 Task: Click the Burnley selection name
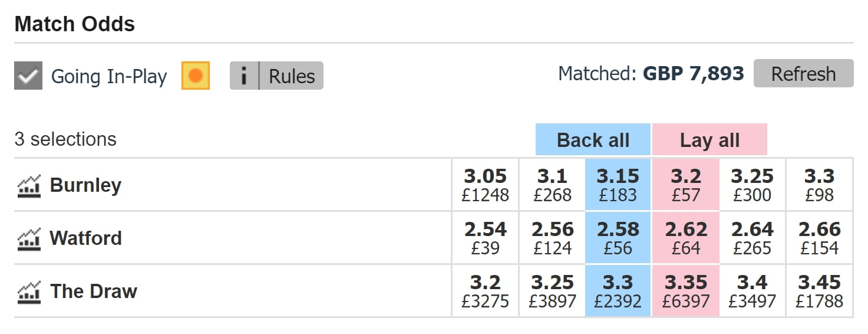click(85, 185)
